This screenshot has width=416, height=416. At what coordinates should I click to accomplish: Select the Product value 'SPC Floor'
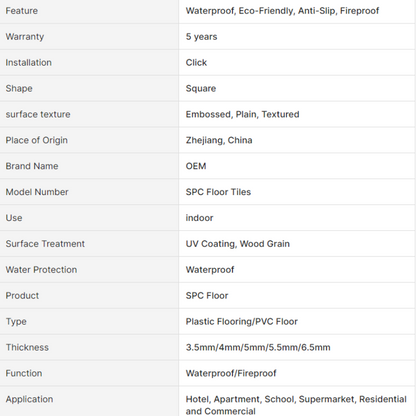point(207,296)
